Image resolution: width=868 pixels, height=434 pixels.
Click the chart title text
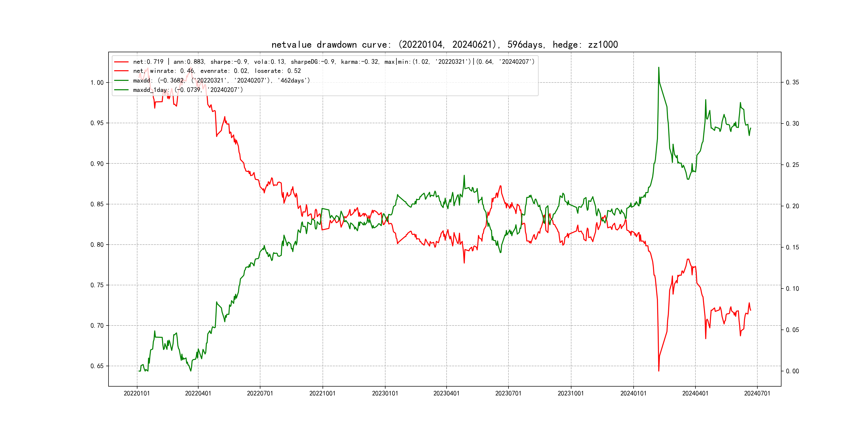[444, 44]
